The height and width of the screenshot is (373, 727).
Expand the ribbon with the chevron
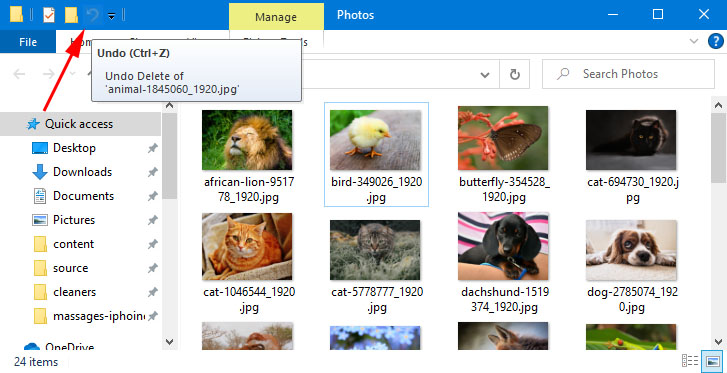pos(694,41)
